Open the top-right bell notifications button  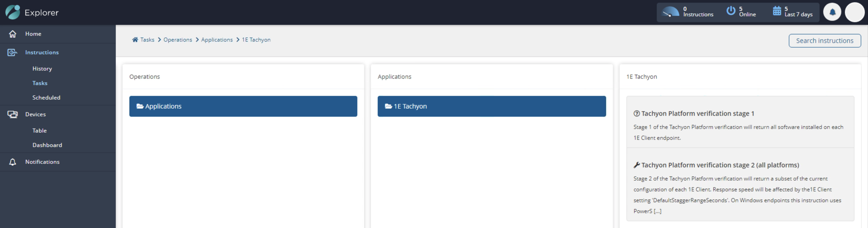click(x=832, y=12)
